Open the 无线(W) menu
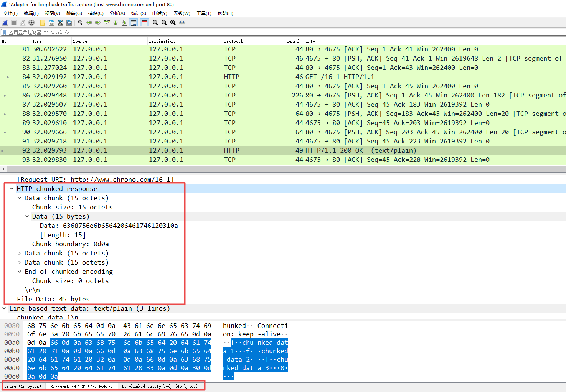The height and width of the screenshot is (392, 566). coord(182,13)
